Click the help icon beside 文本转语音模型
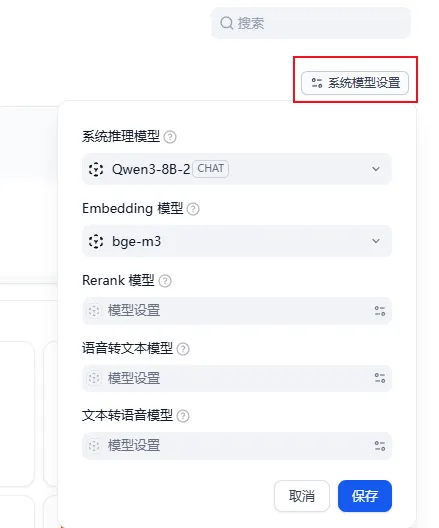The image size is (439, 528). [183, 416]
